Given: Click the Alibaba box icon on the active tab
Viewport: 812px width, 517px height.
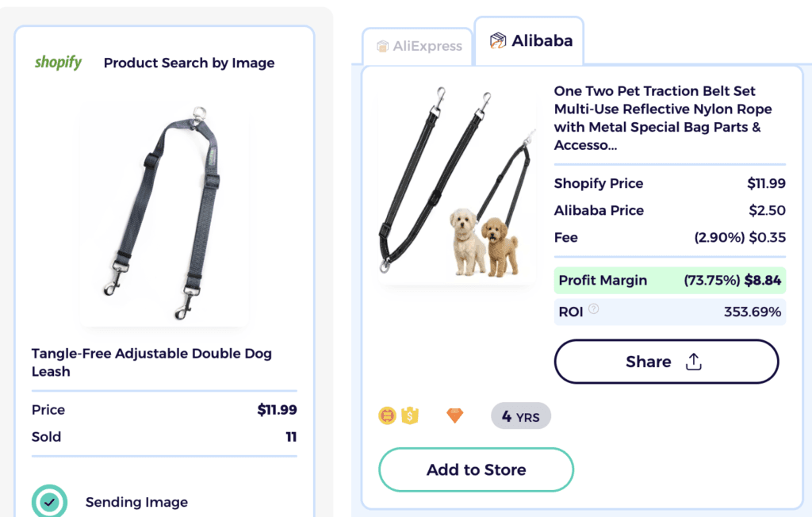Looking at the screenshot, I should 498,39.
